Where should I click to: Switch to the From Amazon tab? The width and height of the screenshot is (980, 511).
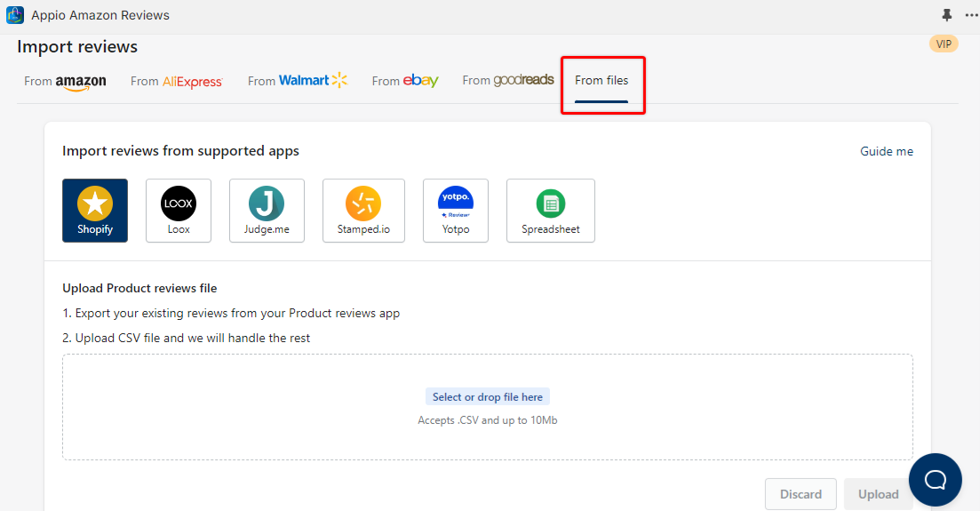click(65, 81)
